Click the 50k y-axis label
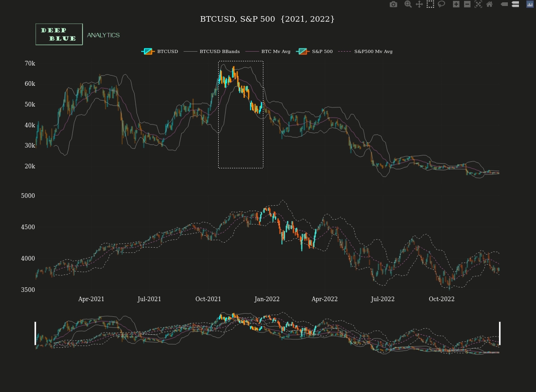The height and width of the screenshot is (392, 536). 30,105
